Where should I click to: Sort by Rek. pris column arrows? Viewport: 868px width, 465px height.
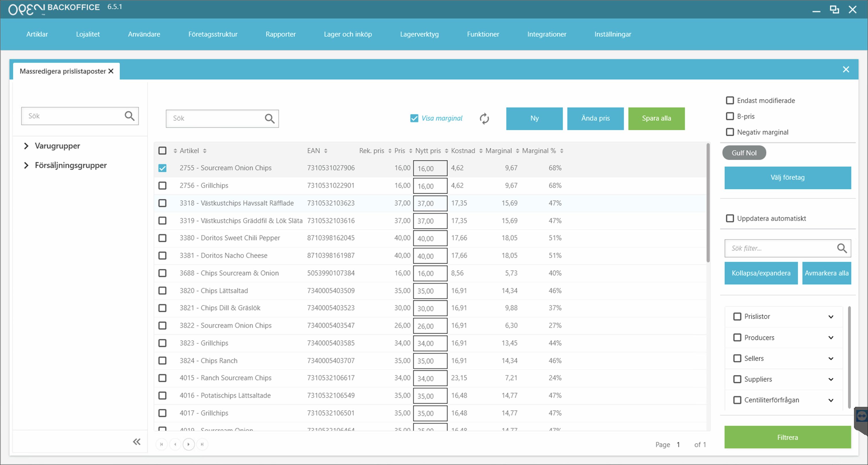(x=390, y=151)
